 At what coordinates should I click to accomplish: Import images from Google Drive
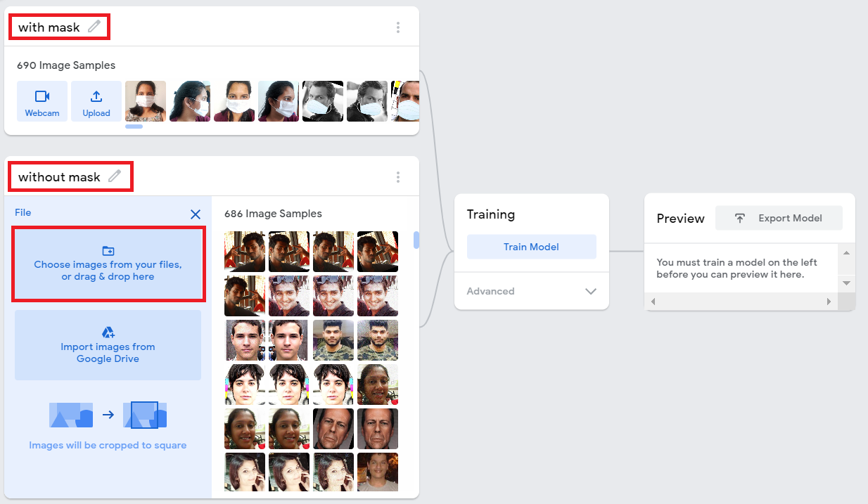coord(108,345)
